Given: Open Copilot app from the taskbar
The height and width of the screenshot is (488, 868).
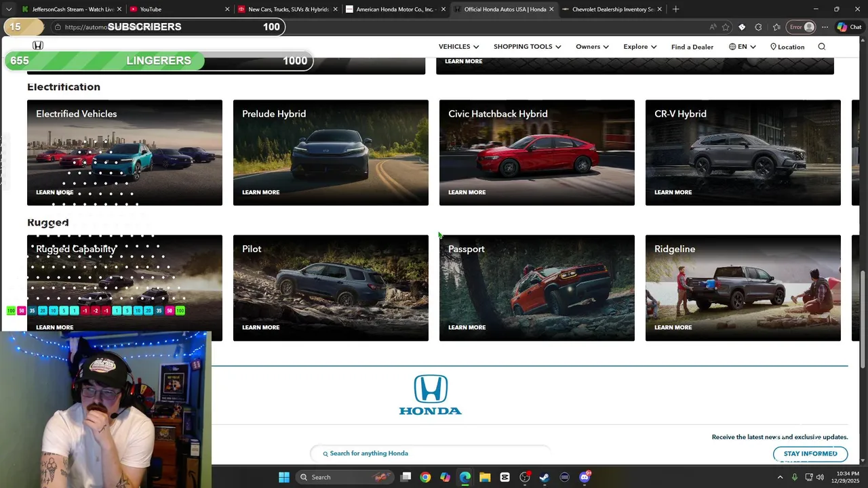Looking at the screenshot, I should [445, 477].
